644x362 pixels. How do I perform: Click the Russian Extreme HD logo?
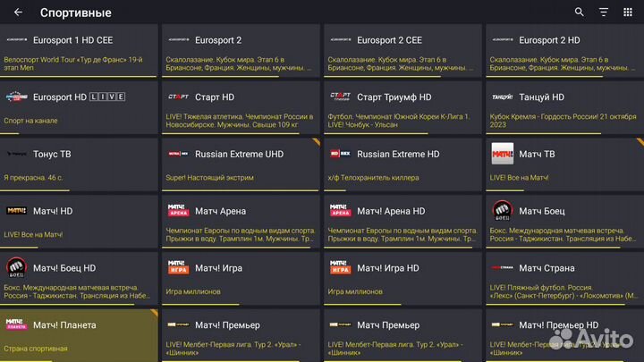(x=341, y=154)
